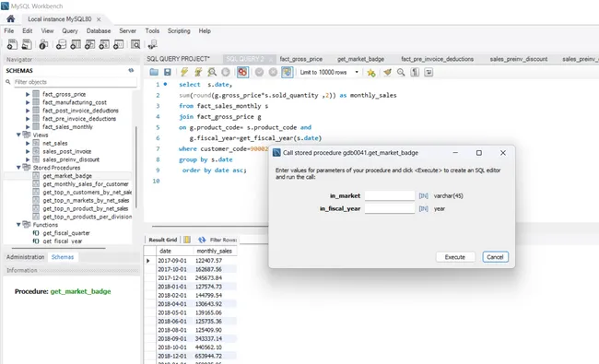599x364 pixels.
Task: Open the object inspector for selected item
Action: pyautogui.click(x=43, y=44)
